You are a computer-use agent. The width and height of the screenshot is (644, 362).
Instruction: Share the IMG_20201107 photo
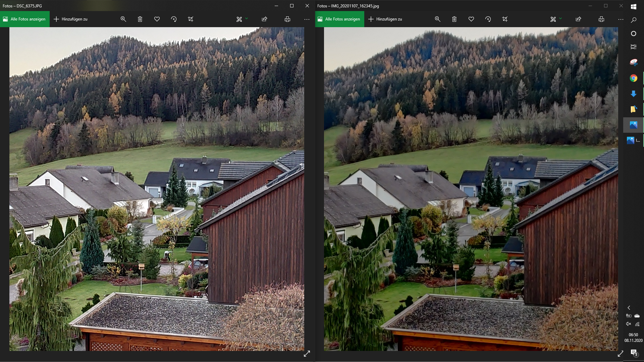point(579,19)
